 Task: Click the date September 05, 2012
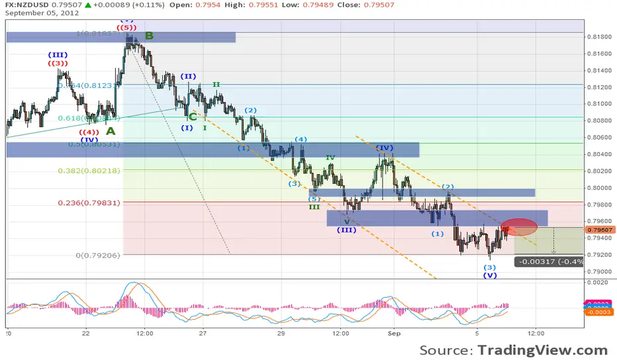42,13
